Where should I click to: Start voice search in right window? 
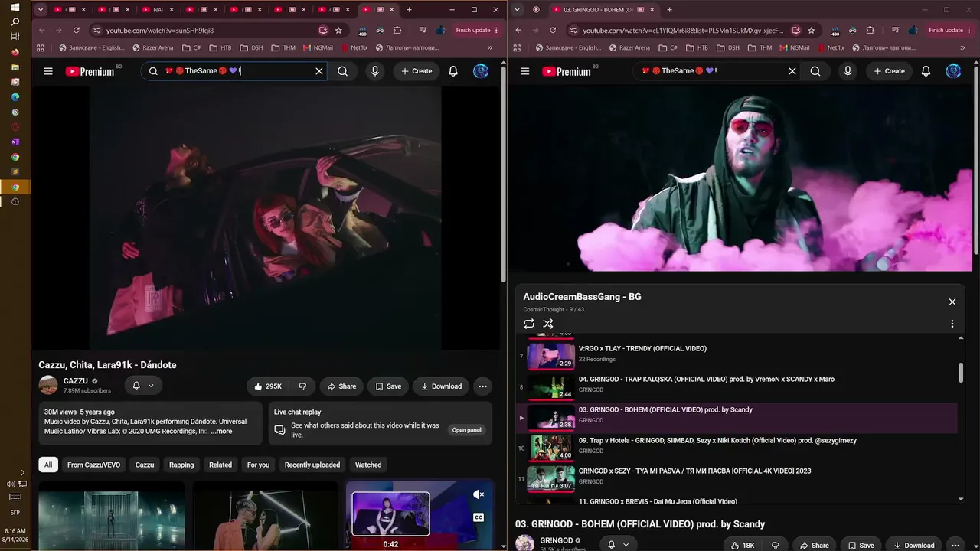(848, 71)
